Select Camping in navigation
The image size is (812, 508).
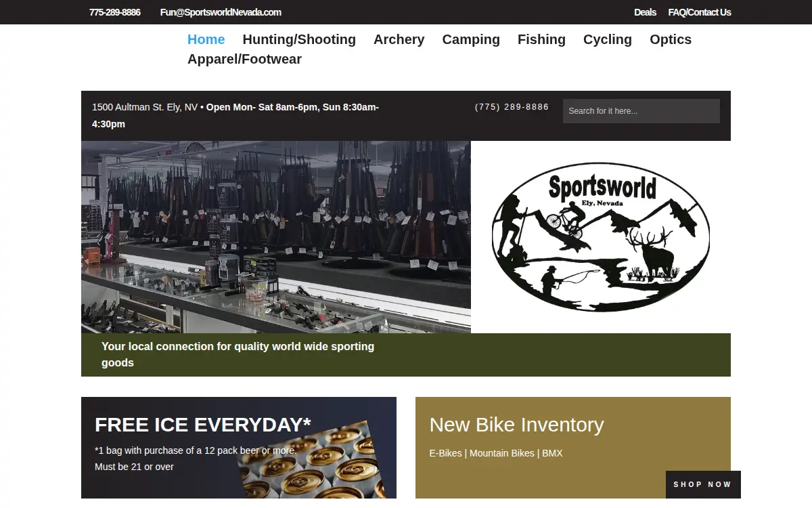[x=471, y=39]
